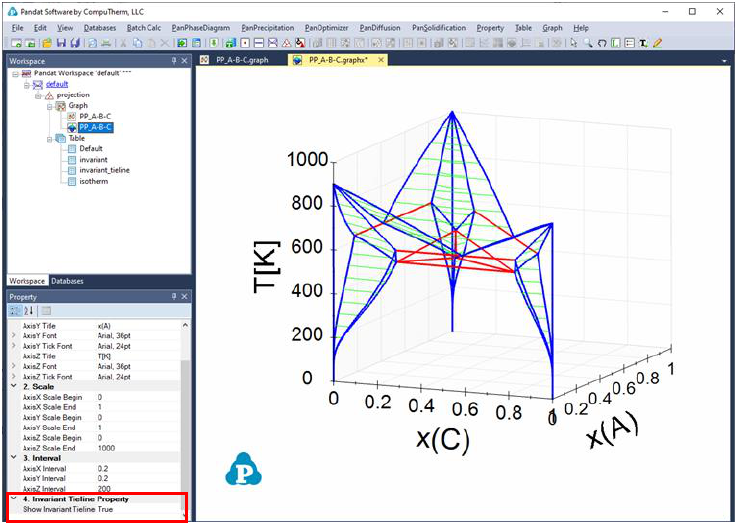
Task: Collapse '4. Invariant Tieline Property' section
Action: [14, 499]
